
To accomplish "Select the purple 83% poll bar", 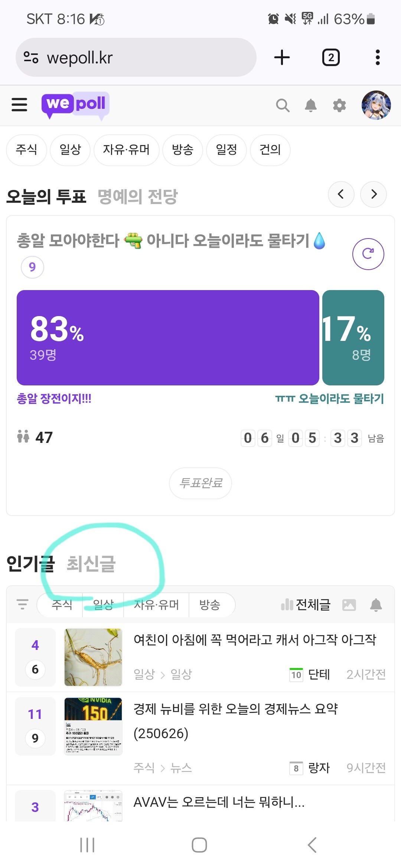I will (168, 338).
